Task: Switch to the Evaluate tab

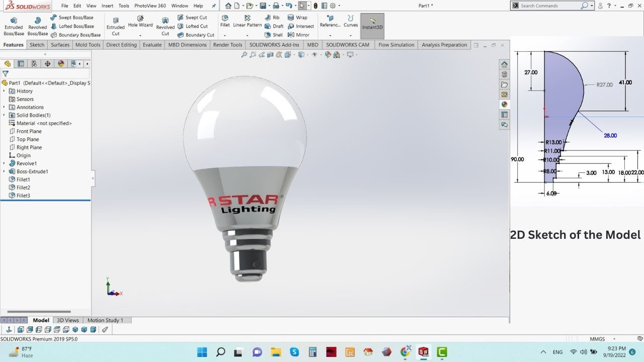Action: tap(152, 45)
